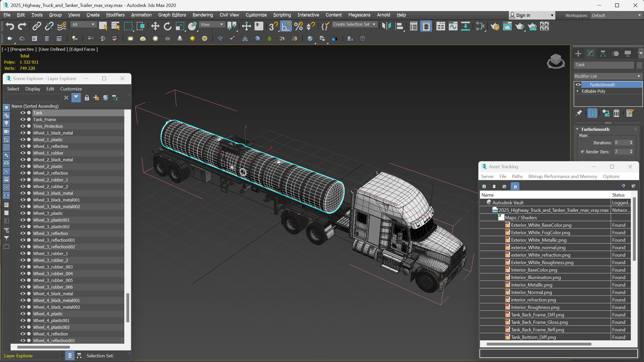Click the Mirror tool icon

tap(386, 26)
